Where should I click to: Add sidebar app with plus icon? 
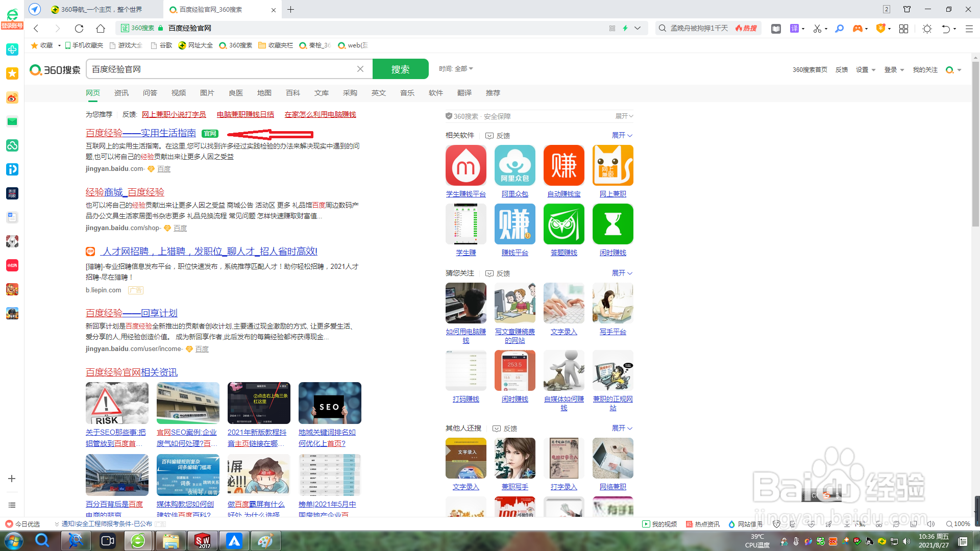(12, 479)
